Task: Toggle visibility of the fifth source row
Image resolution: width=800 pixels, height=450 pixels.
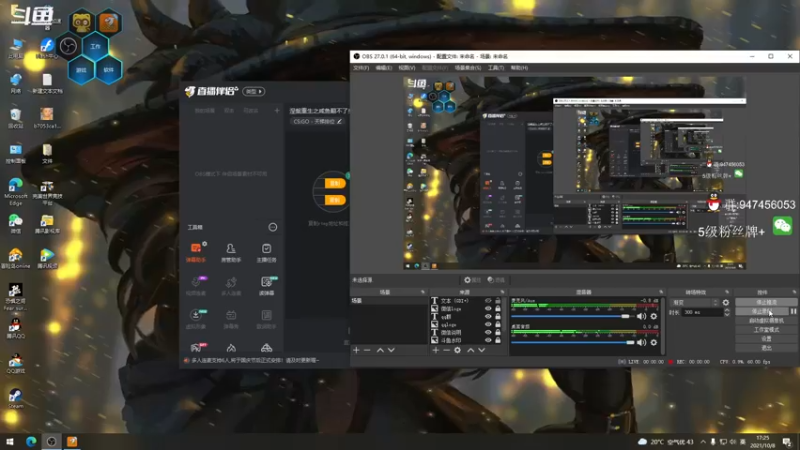Action: 488,332
